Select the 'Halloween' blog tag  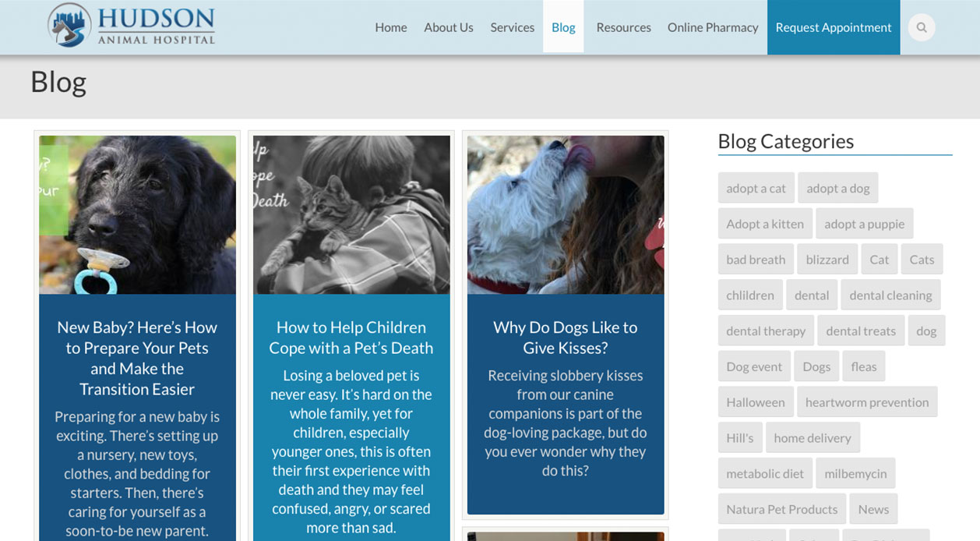(756, 402)
